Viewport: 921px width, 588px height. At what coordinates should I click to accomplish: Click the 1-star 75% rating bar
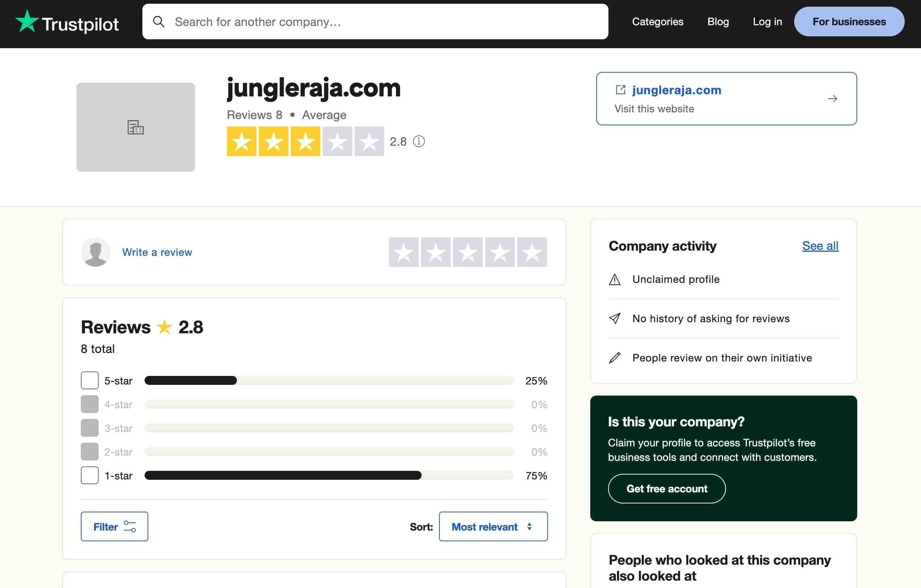[x=329, y=476]
